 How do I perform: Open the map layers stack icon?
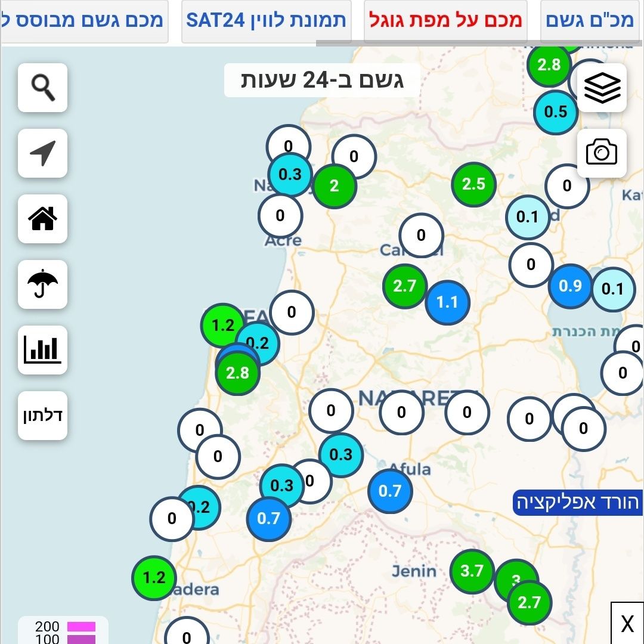(x=602, y=88)
